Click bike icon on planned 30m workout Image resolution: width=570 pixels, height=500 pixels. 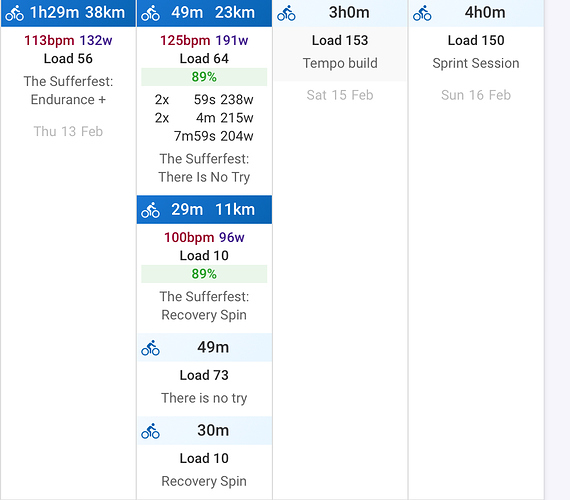pos(150,431)
